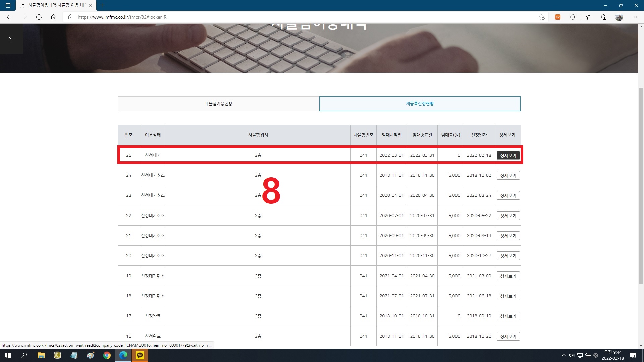Image resolution: width=644 pixels, height=362 pixels.
Task: Open the browser settings ellipsis menu
Action: pos(634,17)
